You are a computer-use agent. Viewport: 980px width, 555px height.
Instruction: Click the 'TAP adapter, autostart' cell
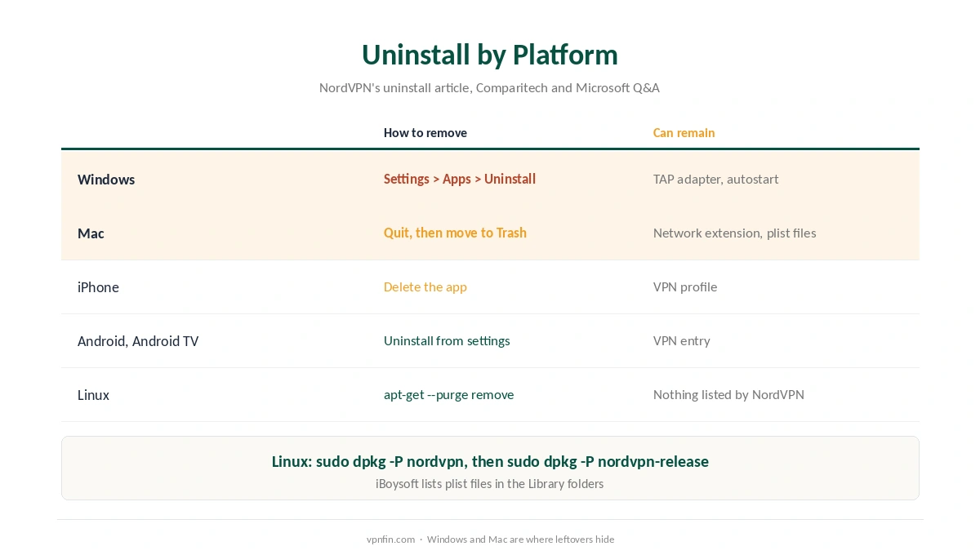[715, 180]
